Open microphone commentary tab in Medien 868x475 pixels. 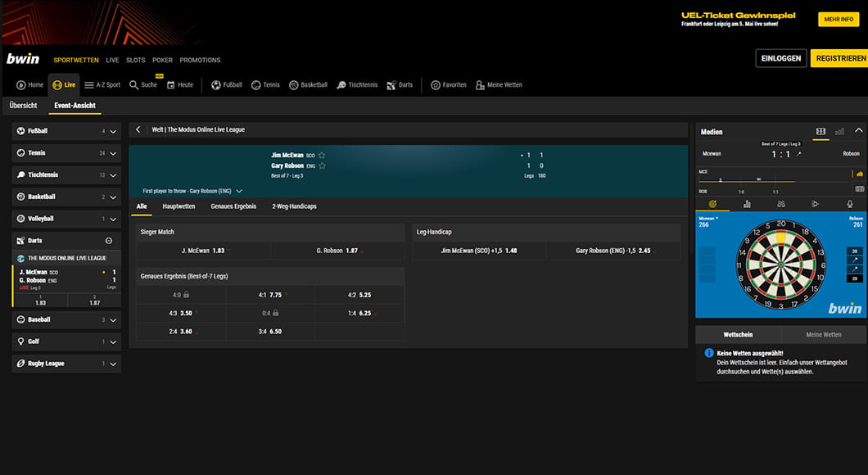(x=850, y=204)
